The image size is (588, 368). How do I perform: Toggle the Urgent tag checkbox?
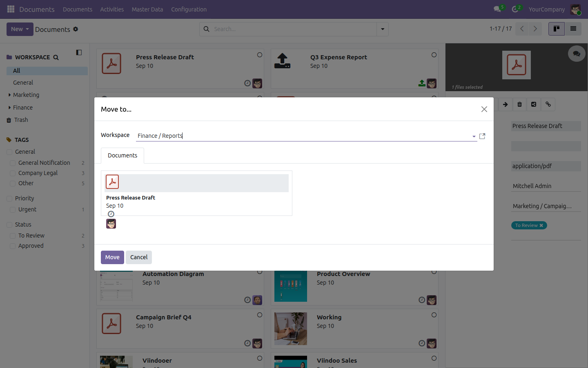click(13, 210)
